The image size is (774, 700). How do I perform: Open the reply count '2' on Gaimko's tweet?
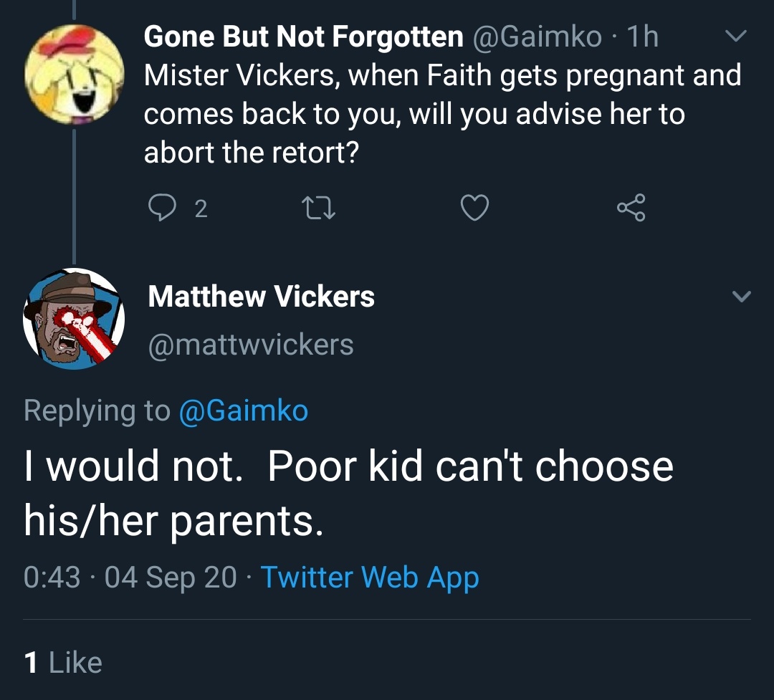click(201, 208)
